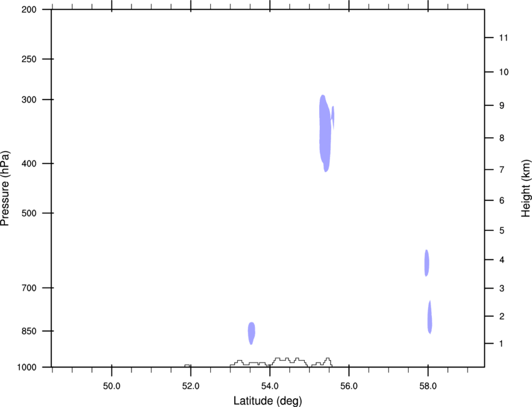This screenshot has width=532, height=407.
Task: Click pressure tick label 300
Action: tap(29, 100)
